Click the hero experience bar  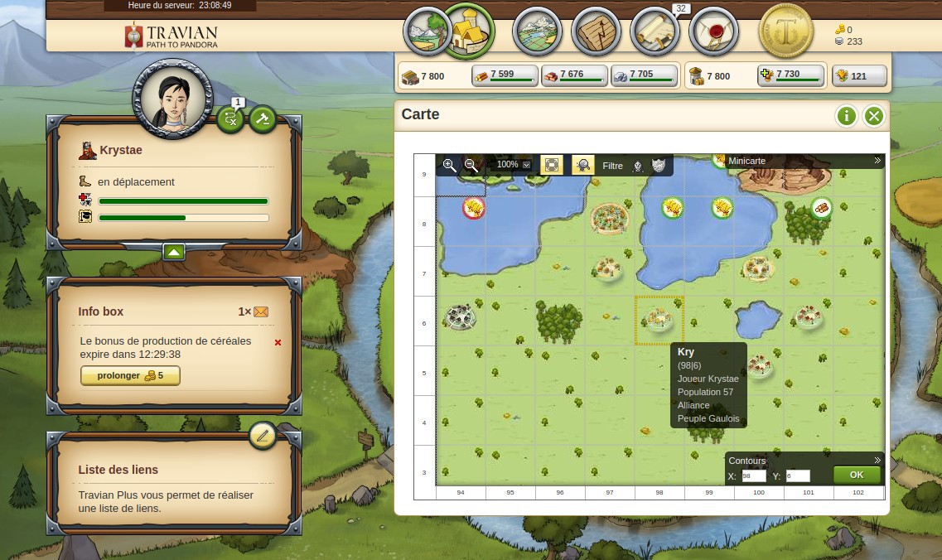click(183, 218)
